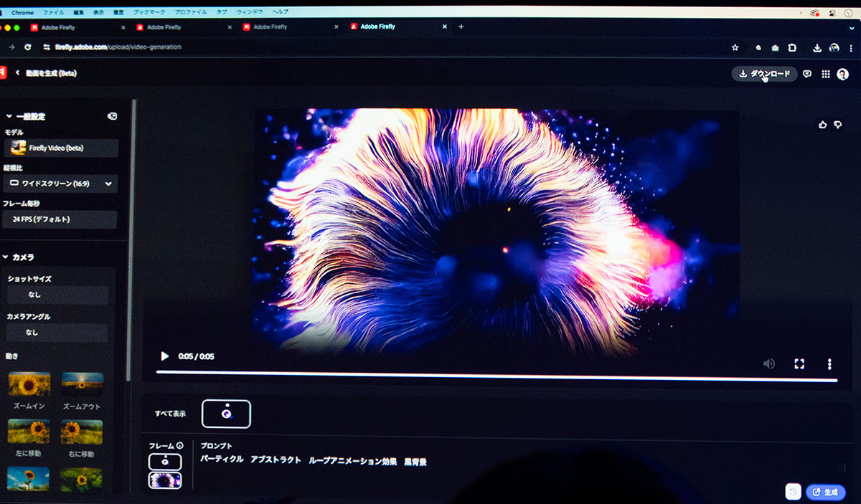Click the info icon beside フレーム
Screen dimensions: 861x504
coord(179,445)
